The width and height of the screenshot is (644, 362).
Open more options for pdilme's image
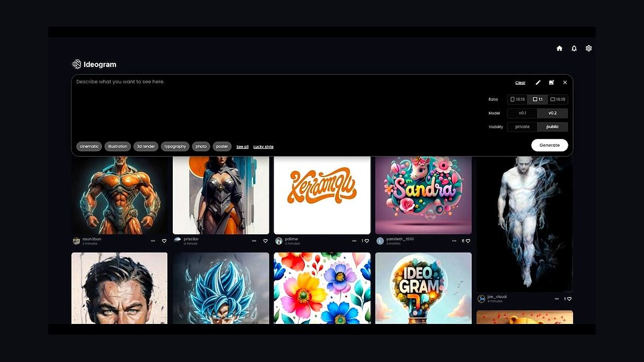[x=354, y=241]
